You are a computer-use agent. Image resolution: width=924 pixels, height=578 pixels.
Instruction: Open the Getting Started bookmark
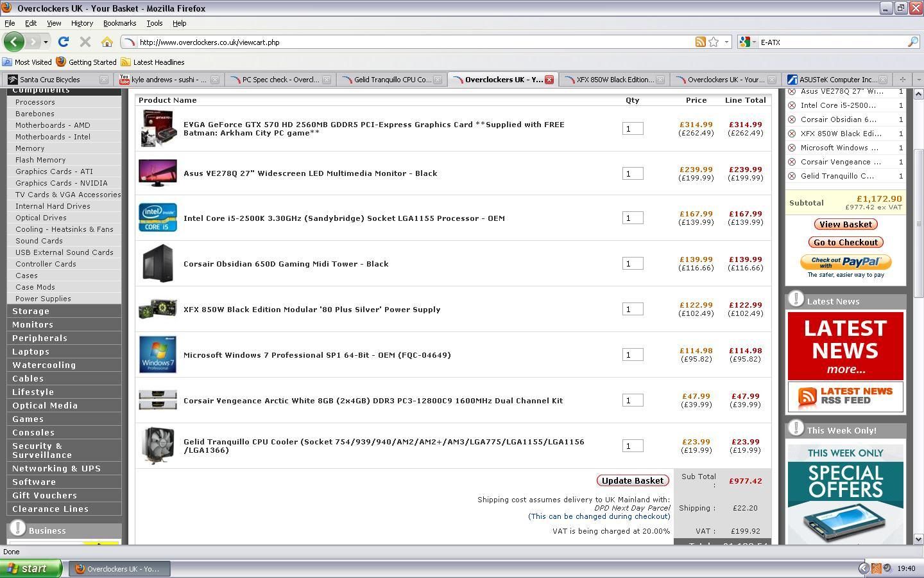87,62
